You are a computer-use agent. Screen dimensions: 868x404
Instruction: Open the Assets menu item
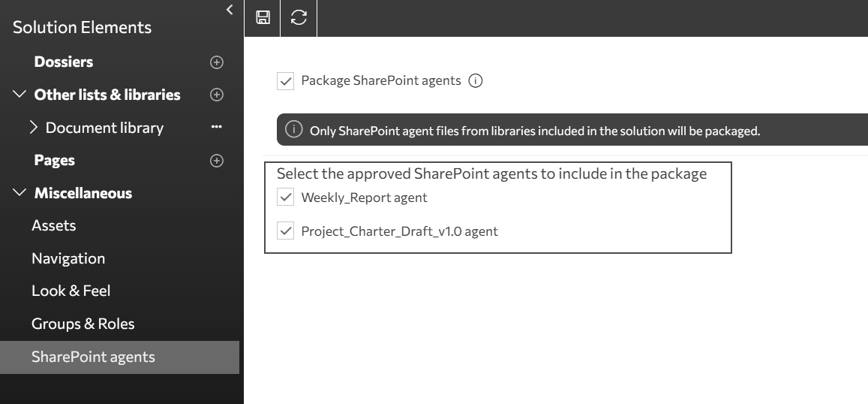tap(54, 225)
